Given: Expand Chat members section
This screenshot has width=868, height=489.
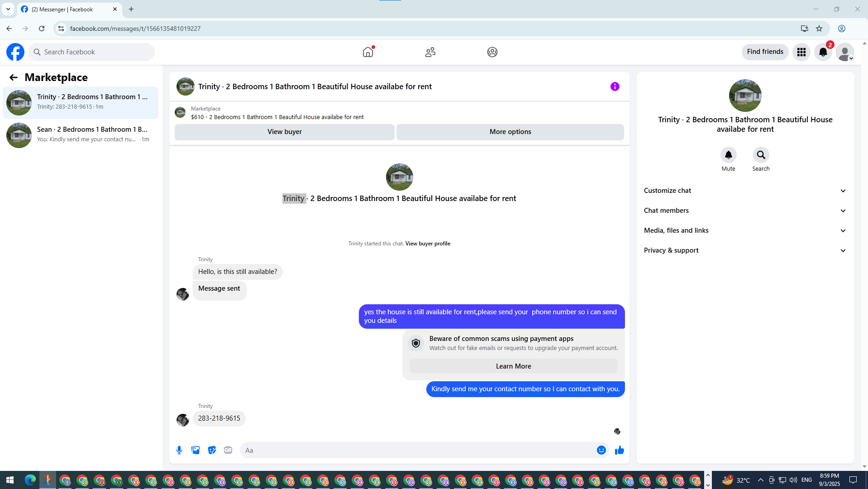Looking at the screenshot, I should [x=745, y=211].
